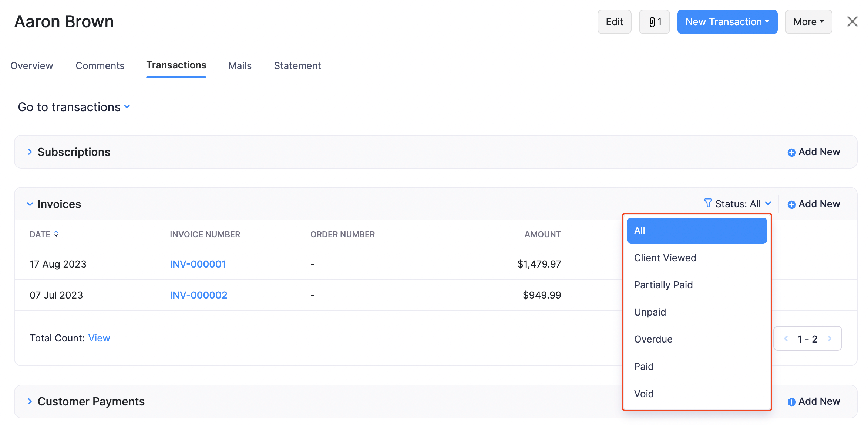Select Paid from the status menu
Screen dimensions: 868x425
click(x=644, y=366)
